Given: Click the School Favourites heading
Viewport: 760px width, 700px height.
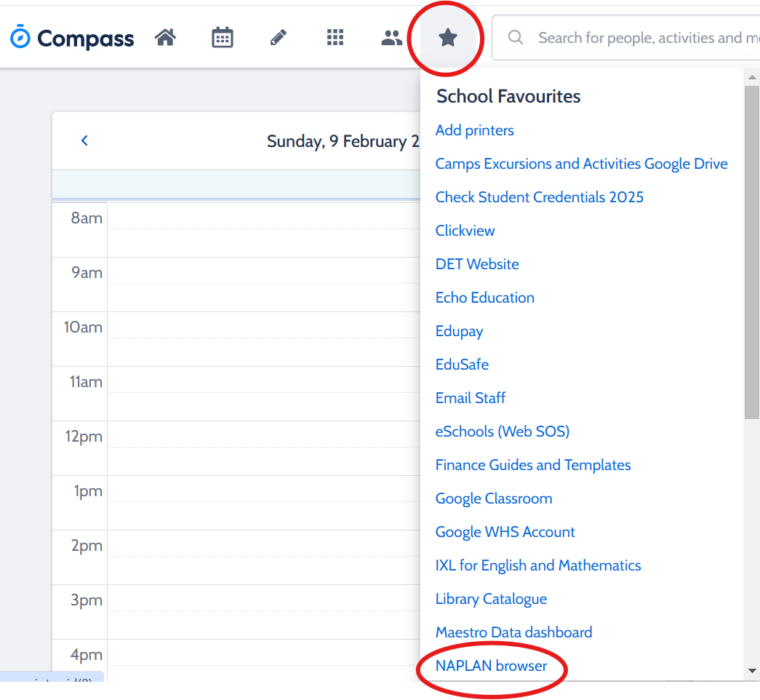Looking at the screenshot, I should [x=508, y=96].
